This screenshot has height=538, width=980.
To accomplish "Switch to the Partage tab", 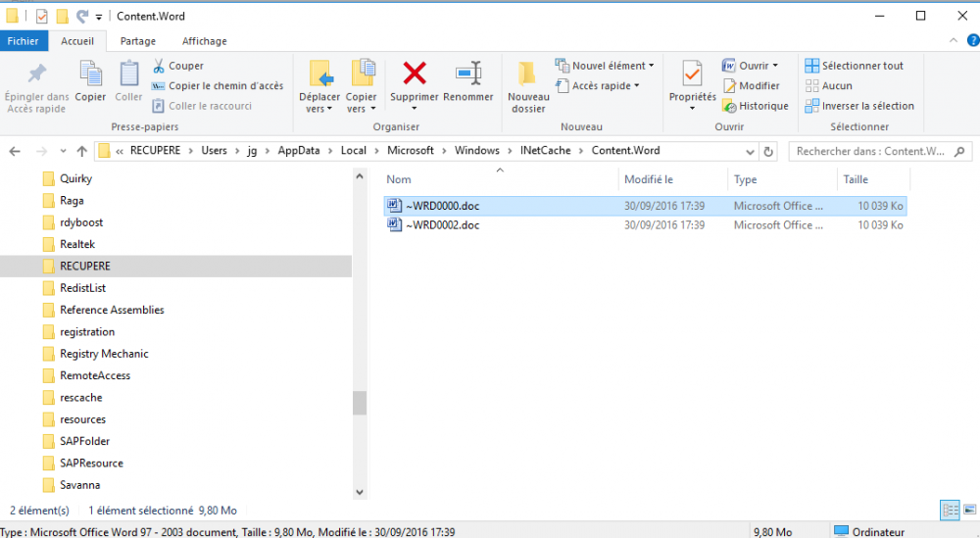I will 138,40.
